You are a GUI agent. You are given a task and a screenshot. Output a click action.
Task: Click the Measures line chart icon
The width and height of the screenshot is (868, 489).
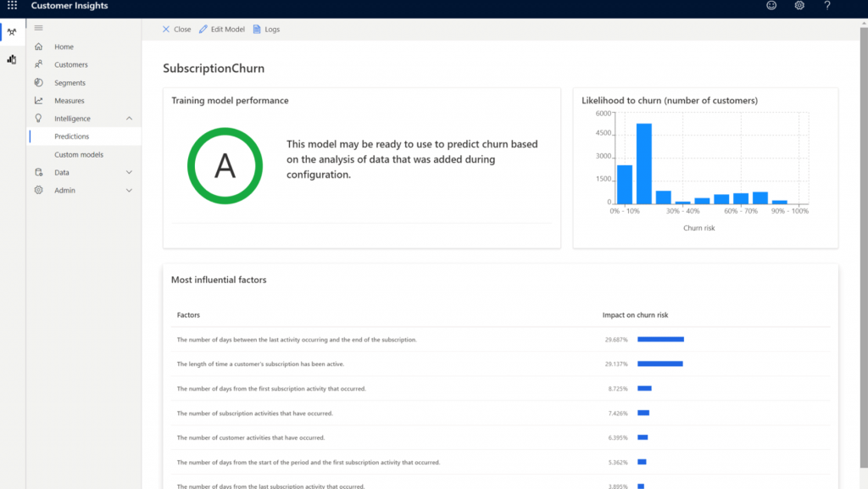pyautogui.click(x=38, y=100)
